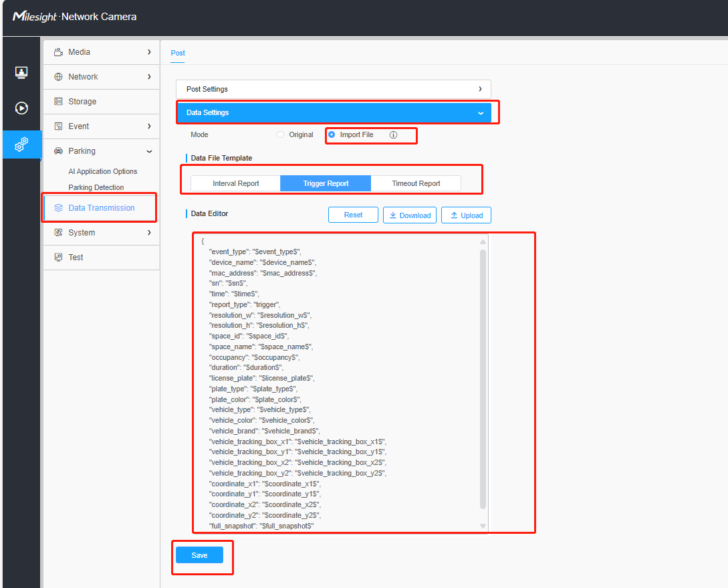Open the playback icon in left bar

(x=21, y=108)
